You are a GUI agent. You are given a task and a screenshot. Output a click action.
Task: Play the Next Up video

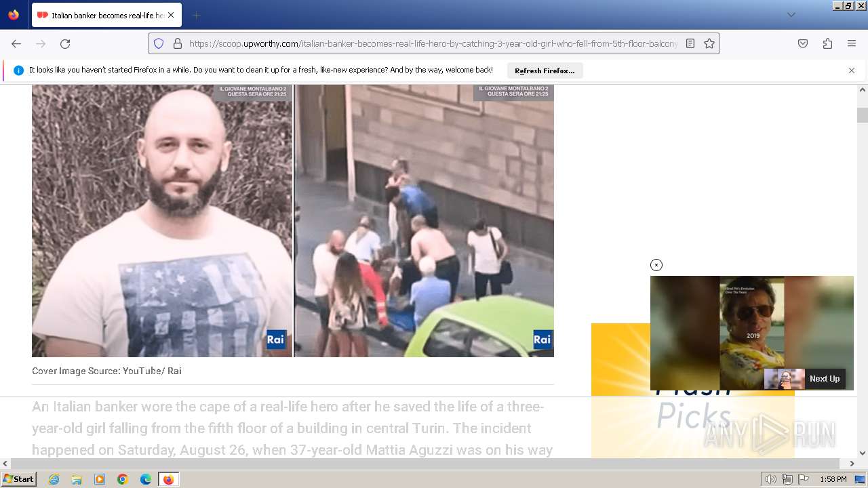(805, 379)
